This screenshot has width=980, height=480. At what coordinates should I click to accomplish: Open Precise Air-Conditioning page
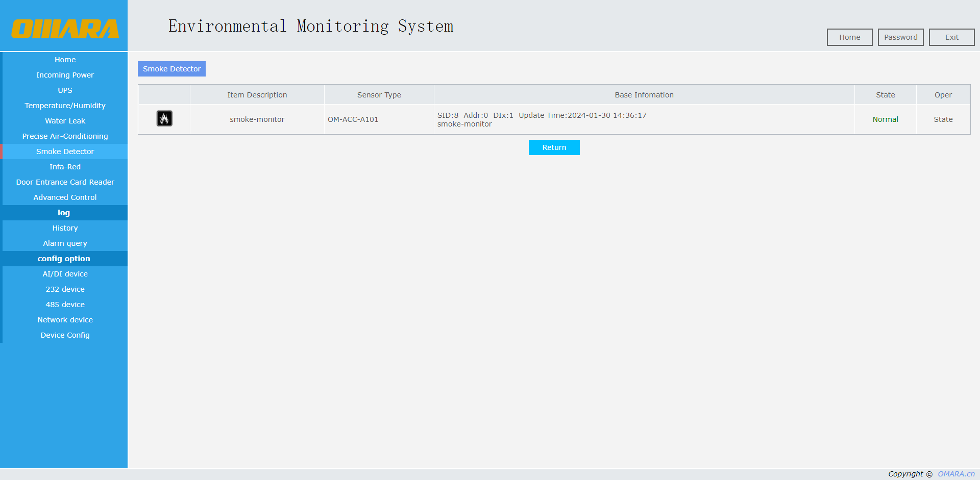65,136
